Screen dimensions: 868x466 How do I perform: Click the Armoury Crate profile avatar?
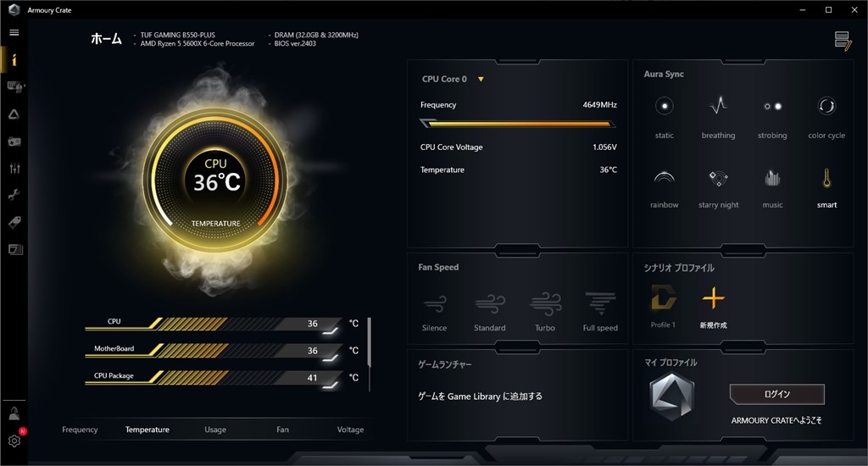(671, 396)
